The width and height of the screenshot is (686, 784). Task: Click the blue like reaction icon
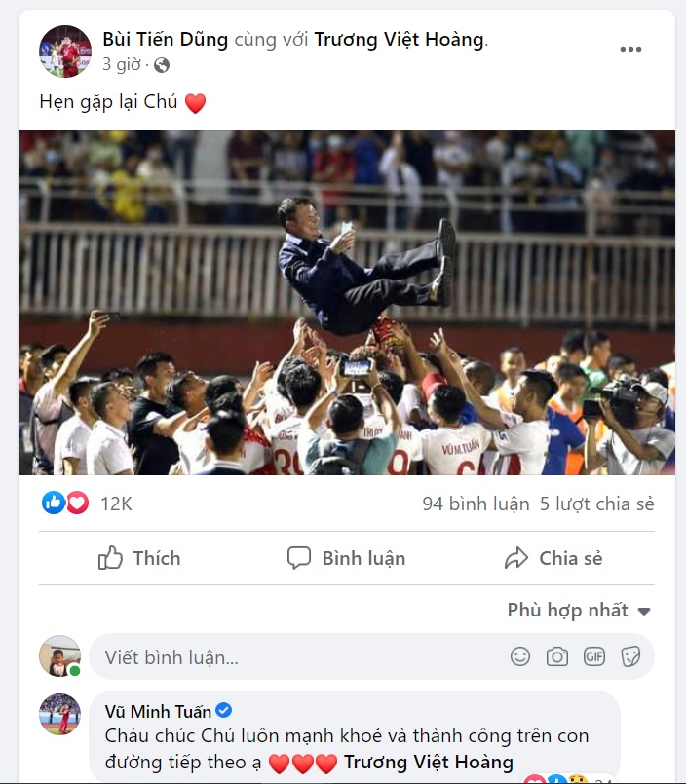(54, 503)
